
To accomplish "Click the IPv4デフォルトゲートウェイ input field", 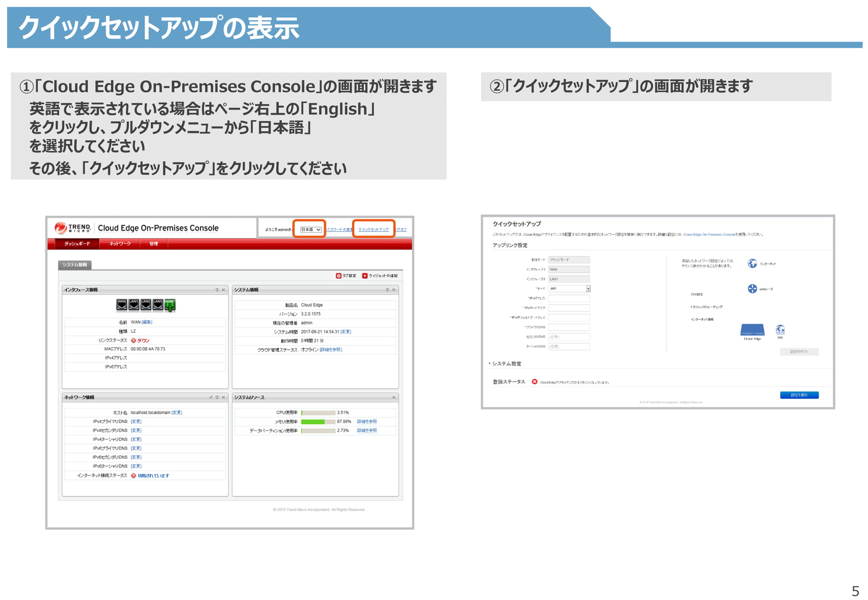I will [x=569, y=317].
